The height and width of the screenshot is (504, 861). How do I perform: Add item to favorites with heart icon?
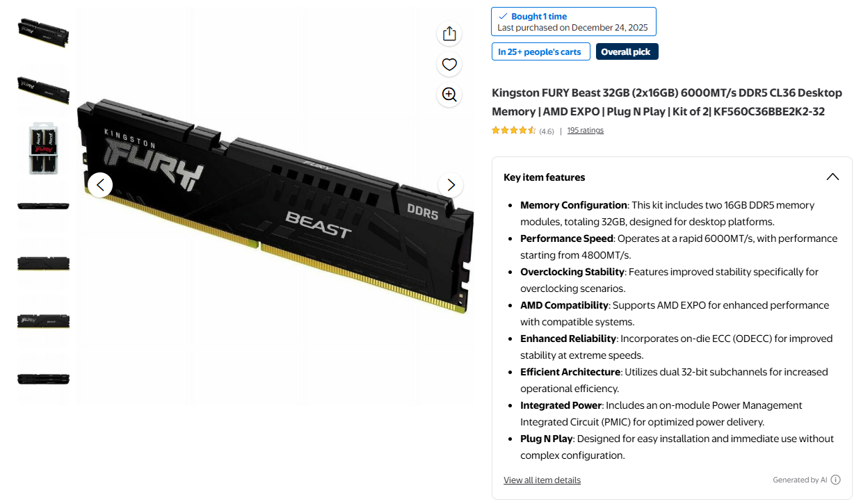[449, 65]
